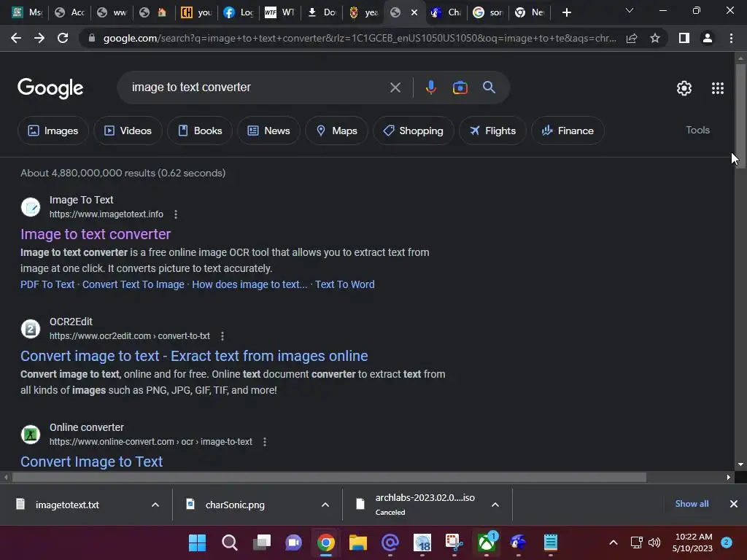Open Convert Text To Image sitelink
Viewport: 747px width, 560px height.
click(133, 284)
